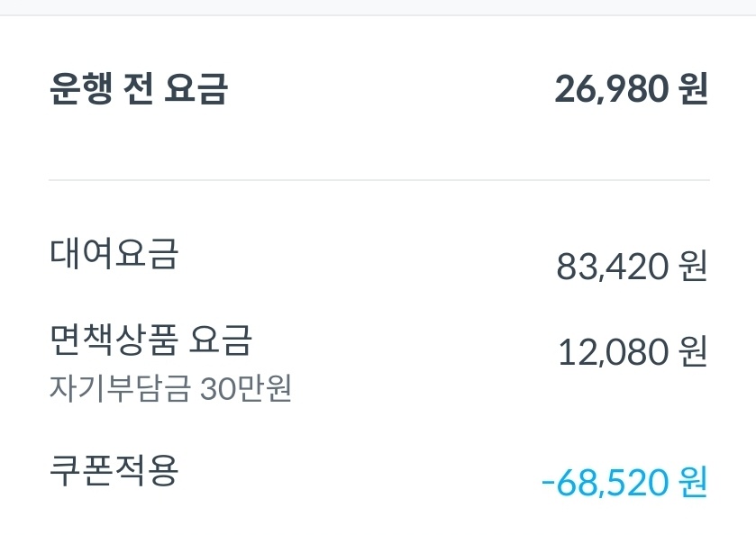Tap the 대여요금 label
The height and width of the screenshot is (535, 756).
(x=114, y=254)
